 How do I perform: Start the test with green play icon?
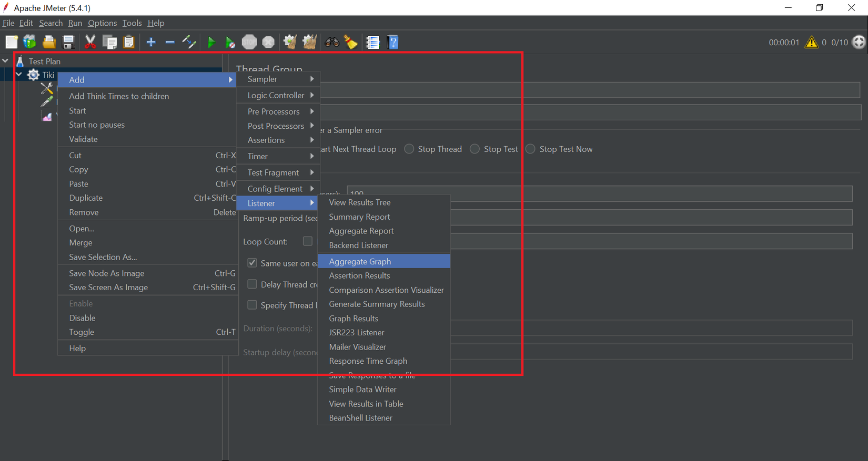211,42
